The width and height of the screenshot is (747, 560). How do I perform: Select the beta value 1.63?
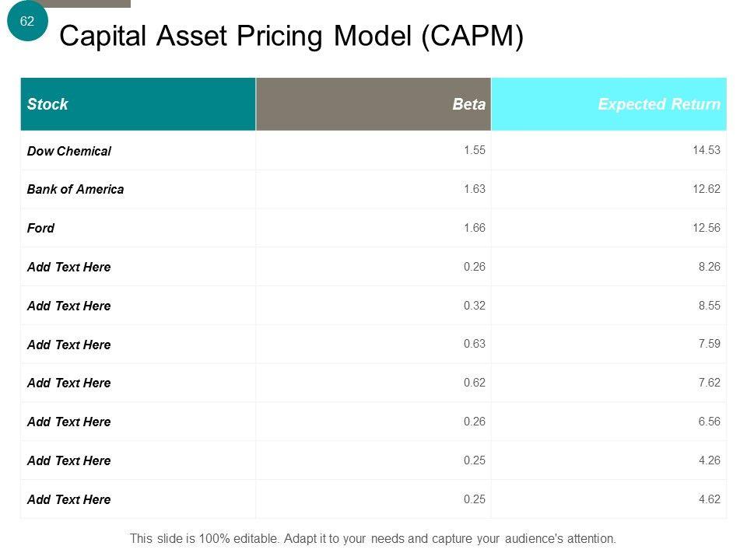pyautogui.click(x=475, y=189)
